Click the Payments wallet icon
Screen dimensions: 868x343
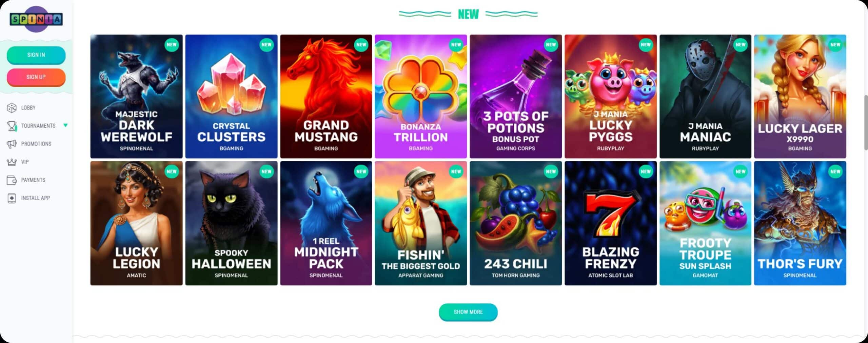pos(12,180)
